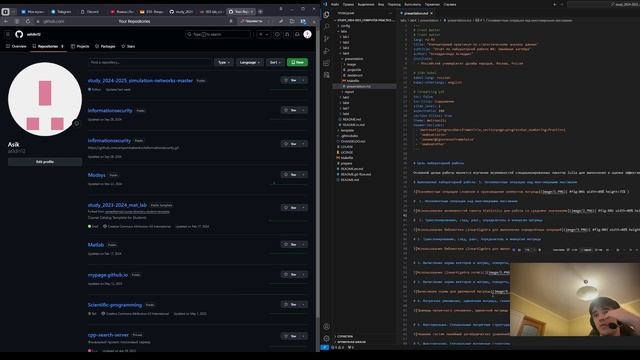Click browser reload button
This screenshot has height=360, width=640.
pos(28,21)
